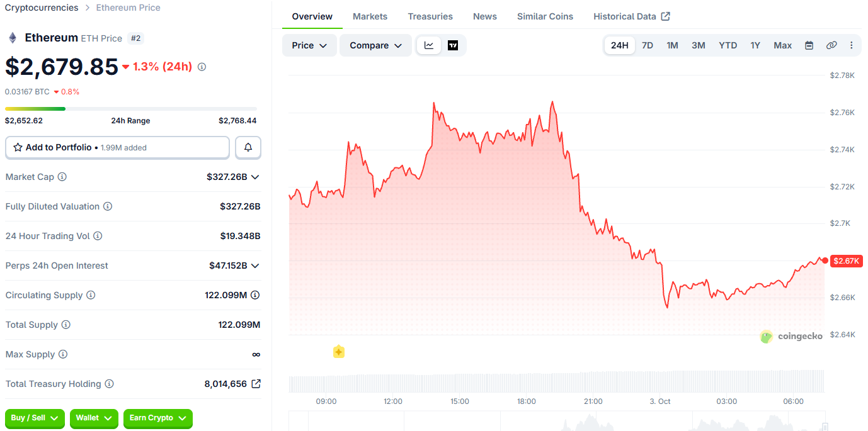868x431 pixels.
Task: Open Market Cap info tooltip icon
Action: click(x=62, y=177)
